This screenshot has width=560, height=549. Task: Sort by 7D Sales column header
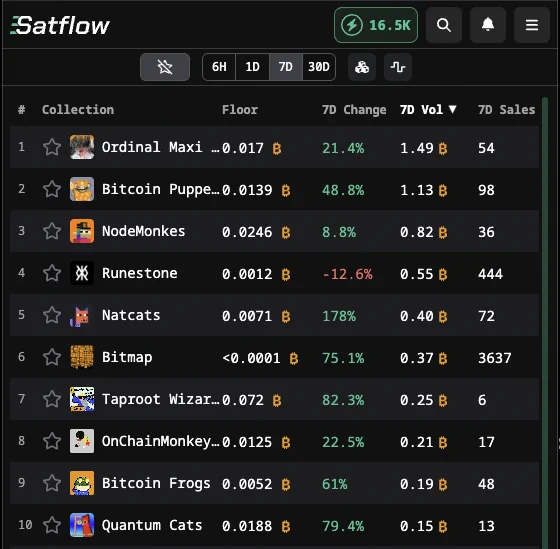(506, 109)
